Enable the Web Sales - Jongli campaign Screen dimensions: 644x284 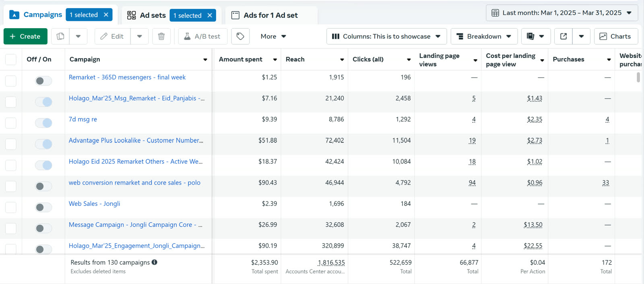click(x=43, y=207)
